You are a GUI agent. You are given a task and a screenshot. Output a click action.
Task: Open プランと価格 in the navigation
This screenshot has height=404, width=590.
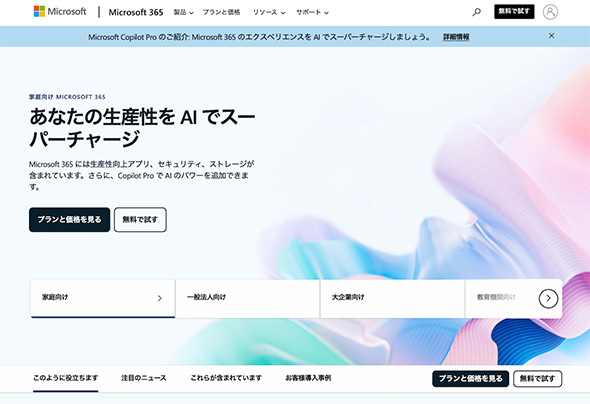[x=221, y=12]
